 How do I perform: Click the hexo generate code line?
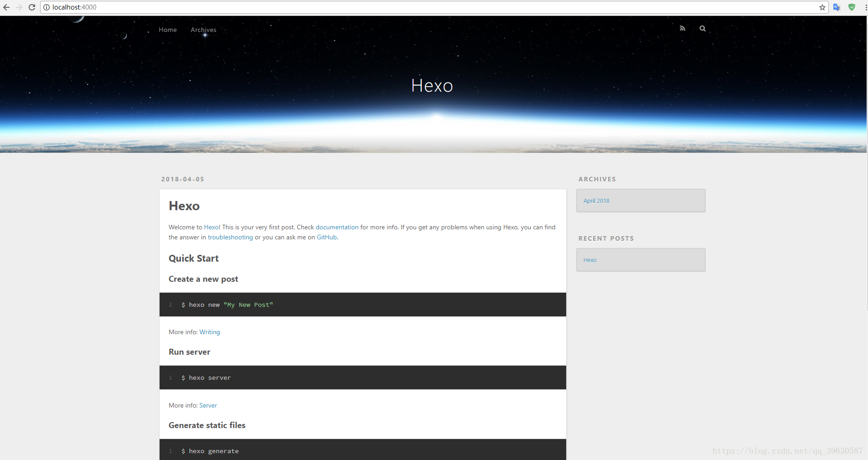pyautogui.click(x=210, y=451)
